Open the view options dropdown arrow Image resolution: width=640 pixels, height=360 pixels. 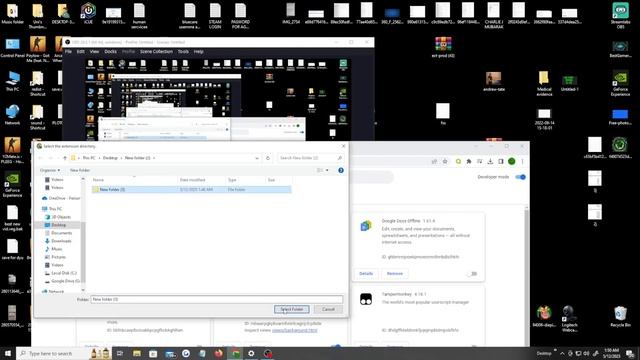click(327, 170)
